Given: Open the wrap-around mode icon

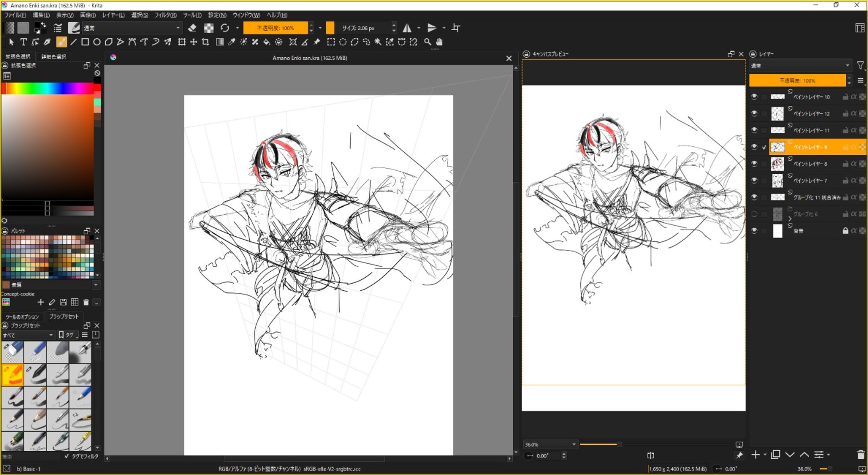Looking at the screenshot, I should pyautogui.click(x=456, y=28).
